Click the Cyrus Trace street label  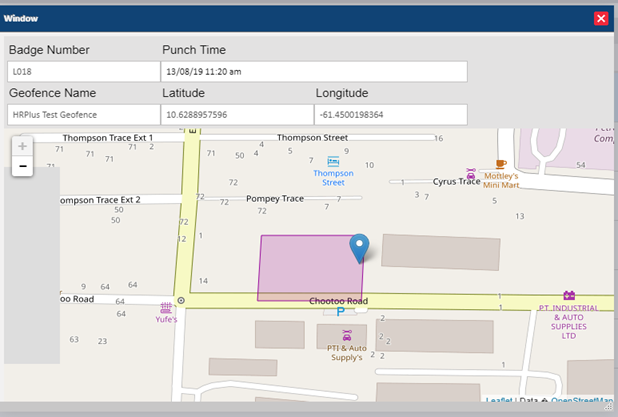[x=456, y=182]
